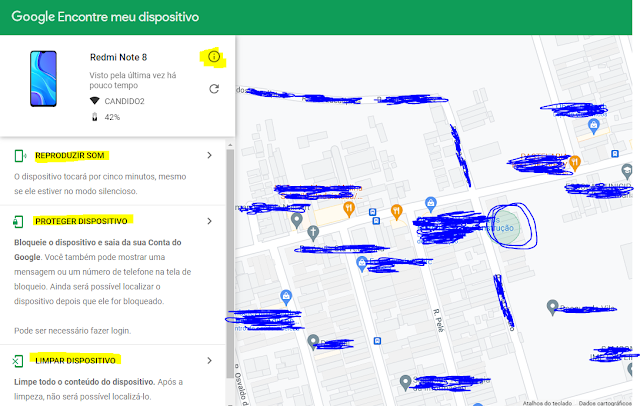Click the refresh location icon
The width and height of the screenshot is (640, 406).
tap(214, 89)
